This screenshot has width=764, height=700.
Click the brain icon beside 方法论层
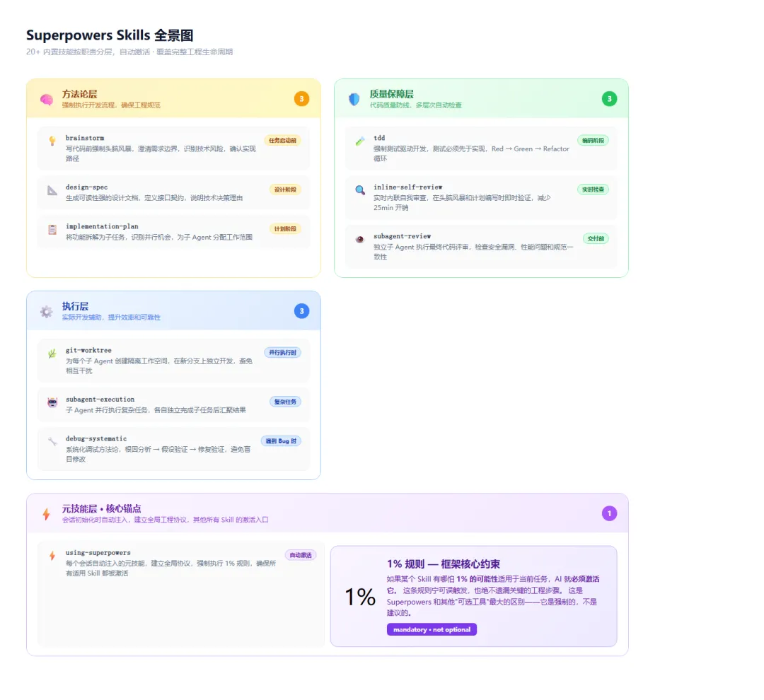pos(47,100)
